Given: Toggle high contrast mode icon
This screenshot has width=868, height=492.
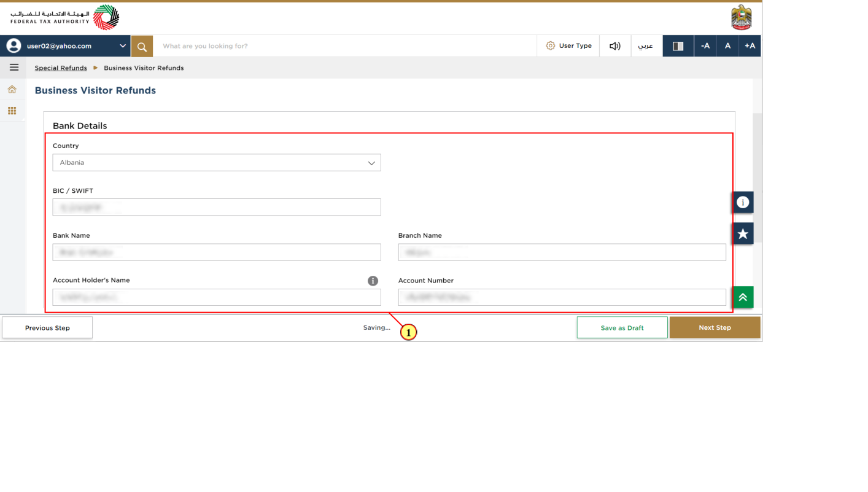Looking at the screenshot, I should (x=678, y=46).
